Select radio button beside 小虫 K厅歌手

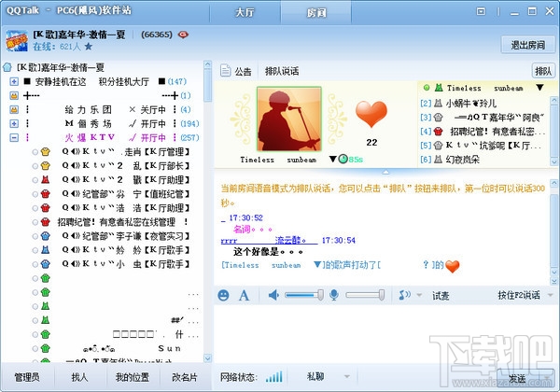pos(35,264)
